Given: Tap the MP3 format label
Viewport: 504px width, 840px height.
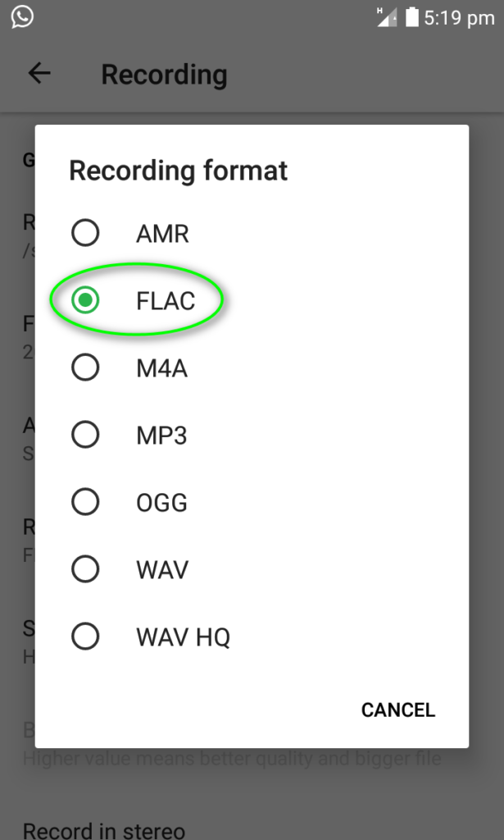Looking at the screenshot, I should click(161, 435).
